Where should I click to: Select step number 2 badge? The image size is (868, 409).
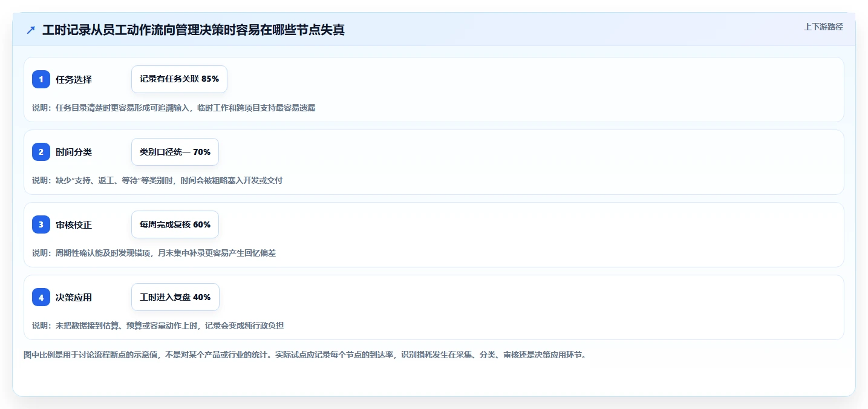[x=41, y=152]
